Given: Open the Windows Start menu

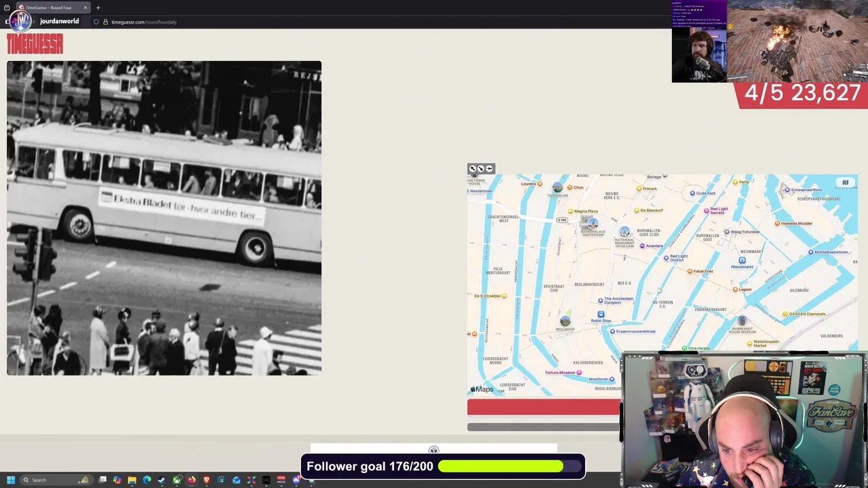Looking at the screenshot, I should (10, 480).
